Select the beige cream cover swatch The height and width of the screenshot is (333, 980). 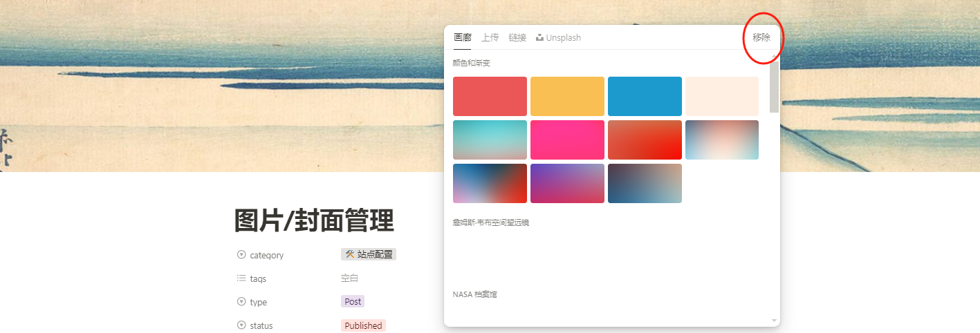(722, 96)
